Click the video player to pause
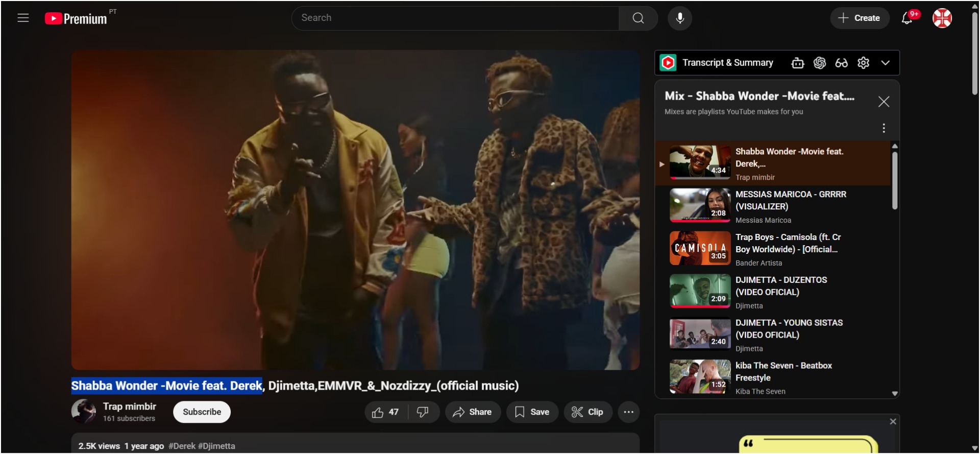980x454 pixels. [355, 210]
